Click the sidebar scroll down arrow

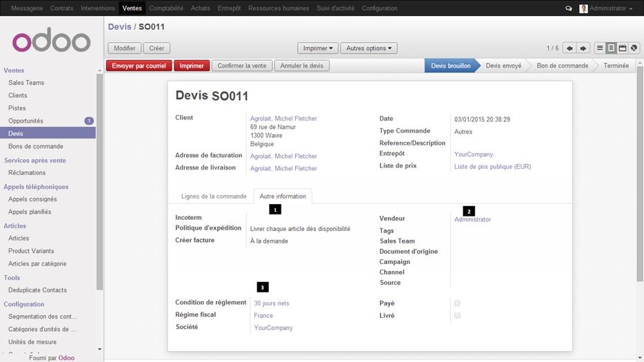click(x=99, y=350)
